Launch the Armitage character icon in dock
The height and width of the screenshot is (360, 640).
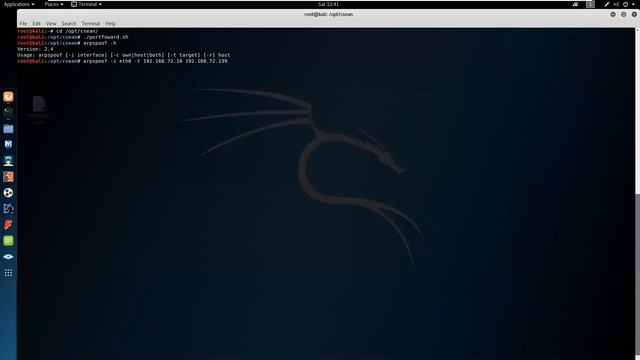point(8,160)
